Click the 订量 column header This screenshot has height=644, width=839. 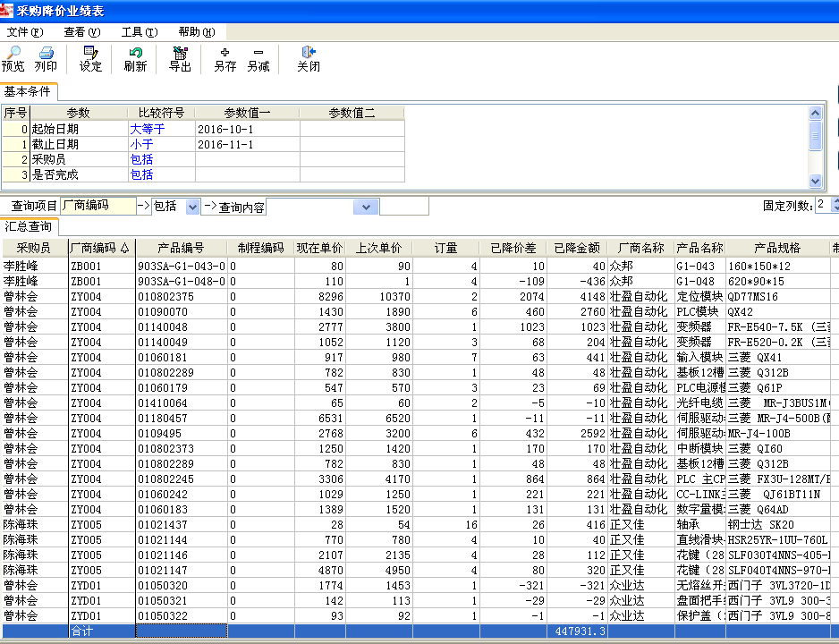[445, 248]
